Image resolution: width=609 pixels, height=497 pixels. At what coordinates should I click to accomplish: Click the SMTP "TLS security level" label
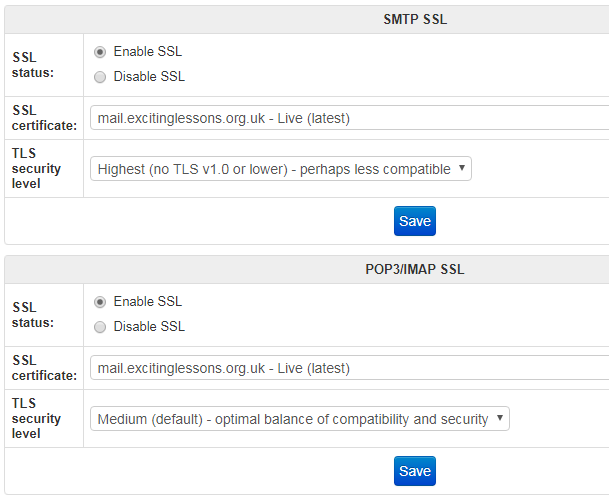(x=36, y=168)
